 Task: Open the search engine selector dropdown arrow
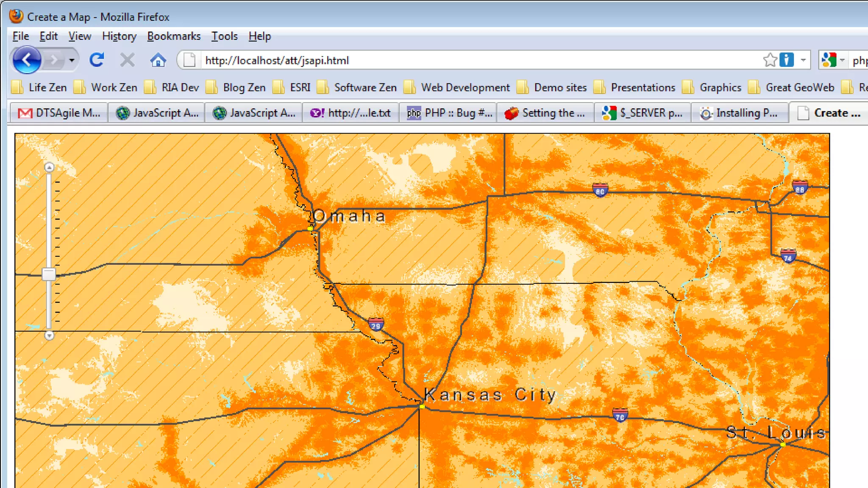point(842,60)
